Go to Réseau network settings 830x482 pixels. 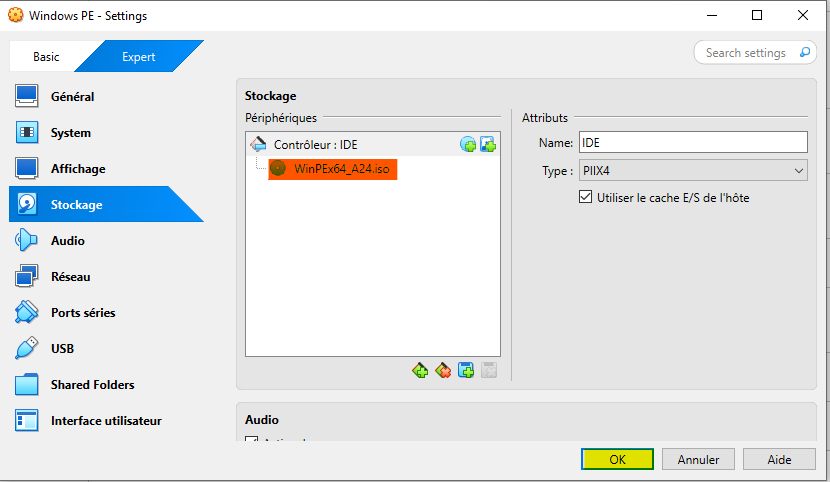71,277
